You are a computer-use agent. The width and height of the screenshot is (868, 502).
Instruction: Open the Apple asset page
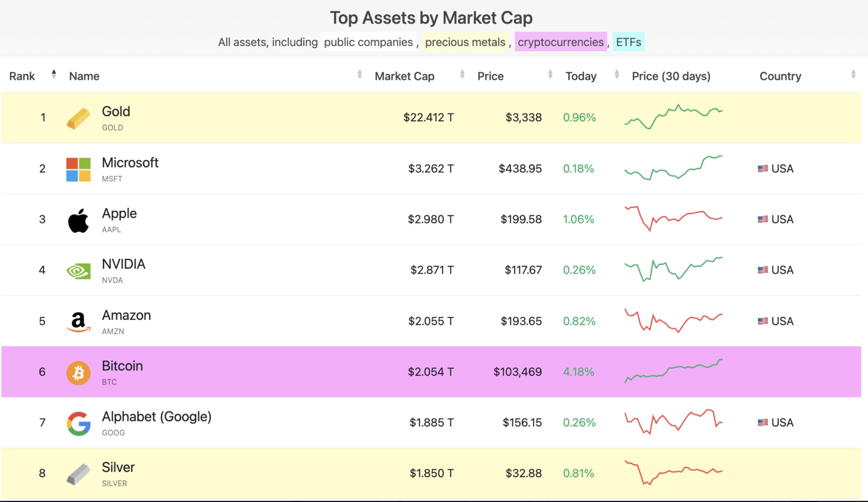click(x=119, y=213)
